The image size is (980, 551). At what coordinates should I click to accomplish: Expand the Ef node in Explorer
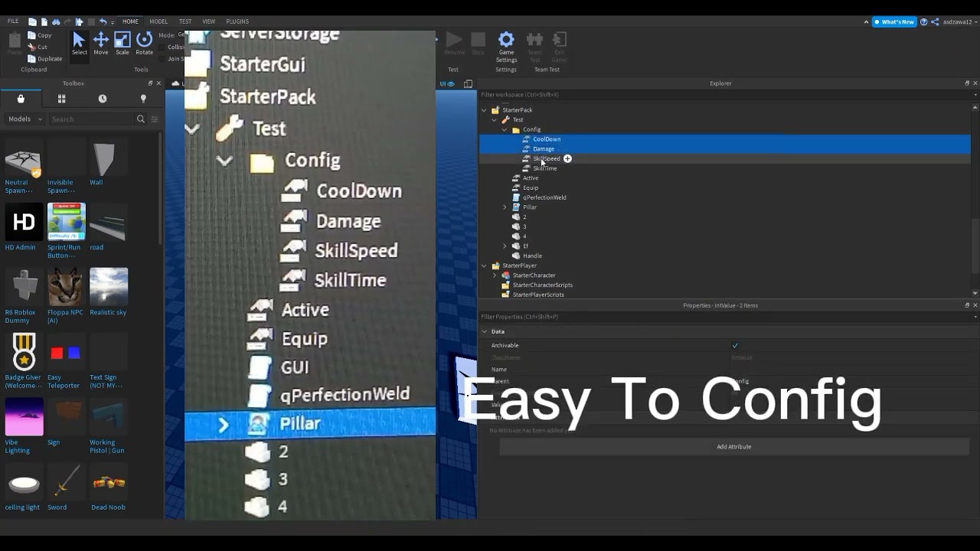[x=505, y=246]
